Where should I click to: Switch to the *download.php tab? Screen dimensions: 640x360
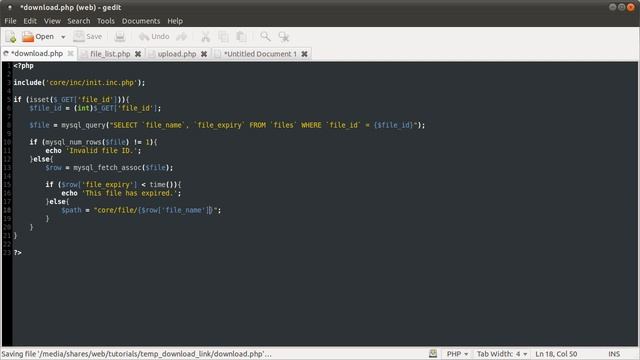pyautogui.click(x=37, y=53)
